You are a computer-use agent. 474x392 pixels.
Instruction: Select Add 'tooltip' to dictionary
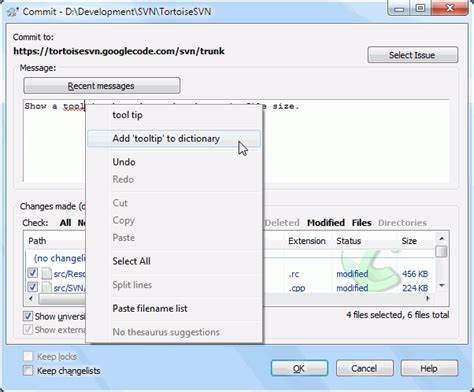tap(174, 139)
